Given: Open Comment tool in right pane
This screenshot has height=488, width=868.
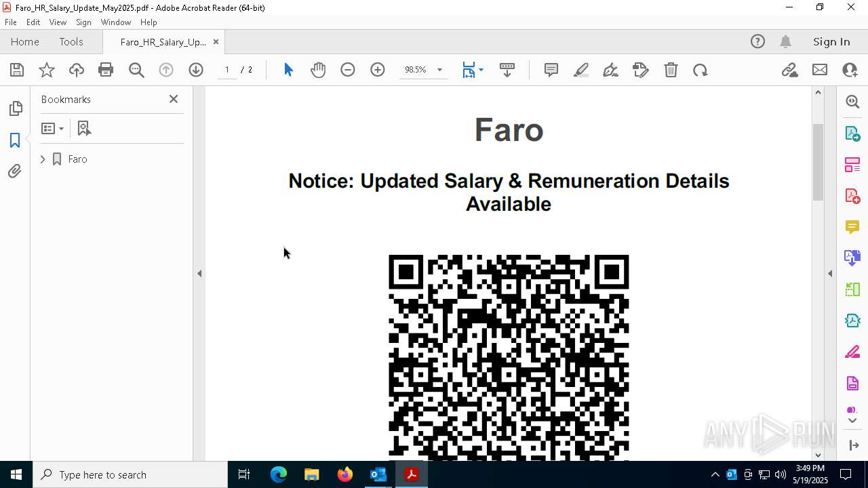Looking at the screenshot, I should tap(852, 226).
